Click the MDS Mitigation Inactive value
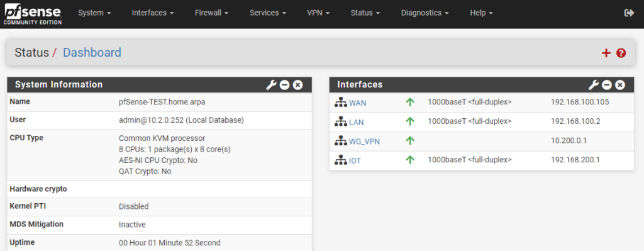The width and height of the screenshot is (644, 251). pos(132,225)
